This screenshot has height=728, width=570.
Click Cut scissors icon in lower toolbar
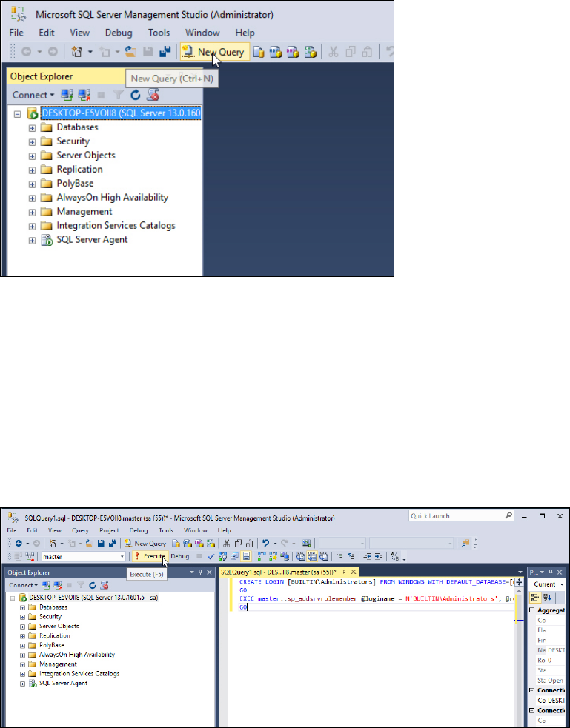tap(226, 543)
